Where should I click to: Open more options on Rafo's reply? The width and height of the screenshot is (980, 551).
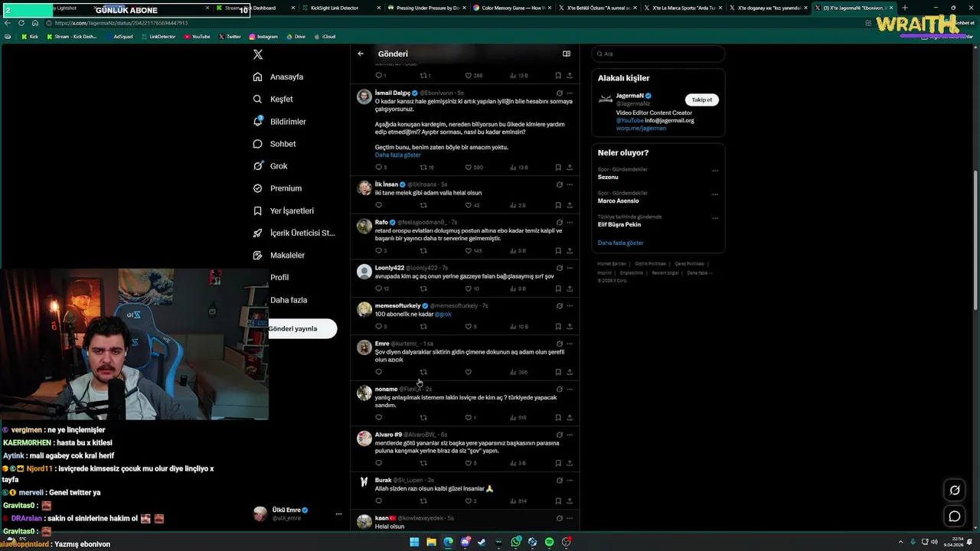pos(570,223)
